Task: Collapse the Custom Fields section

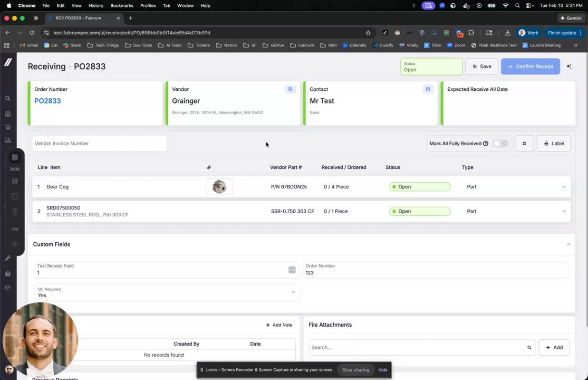Action: click(x=568, y=244)
